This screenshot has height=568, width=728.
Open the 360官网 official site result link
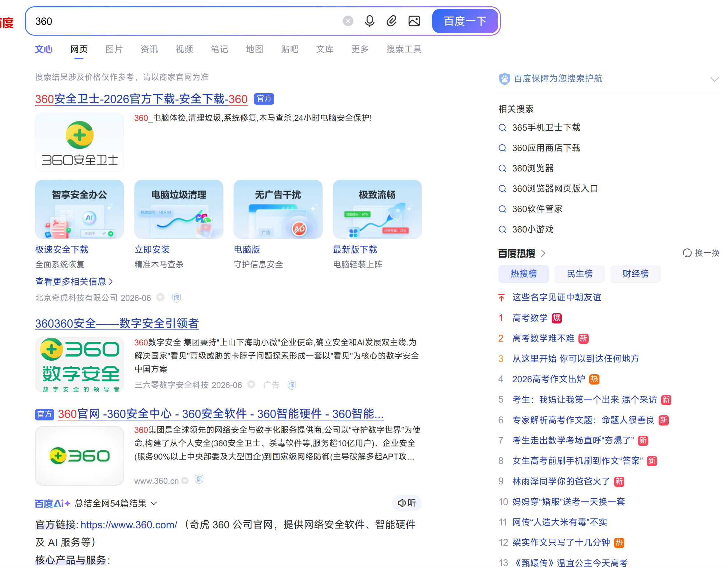221,414
